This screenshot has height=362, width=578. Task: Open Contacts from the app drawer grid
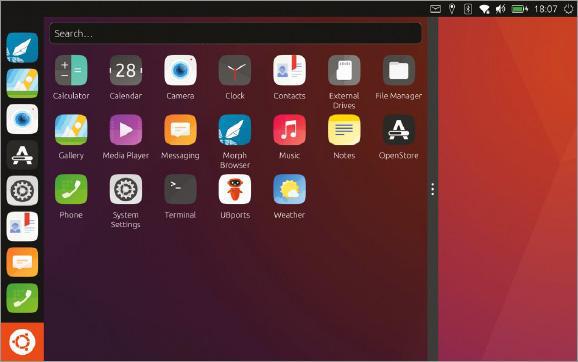pyautogui.click(x=289, y=70)
